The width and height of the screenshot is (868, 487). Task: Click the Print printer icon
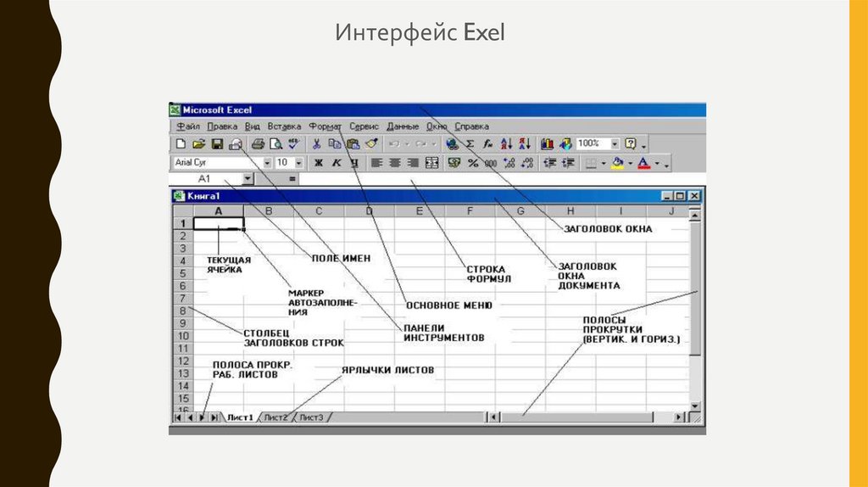pos(258,144)
